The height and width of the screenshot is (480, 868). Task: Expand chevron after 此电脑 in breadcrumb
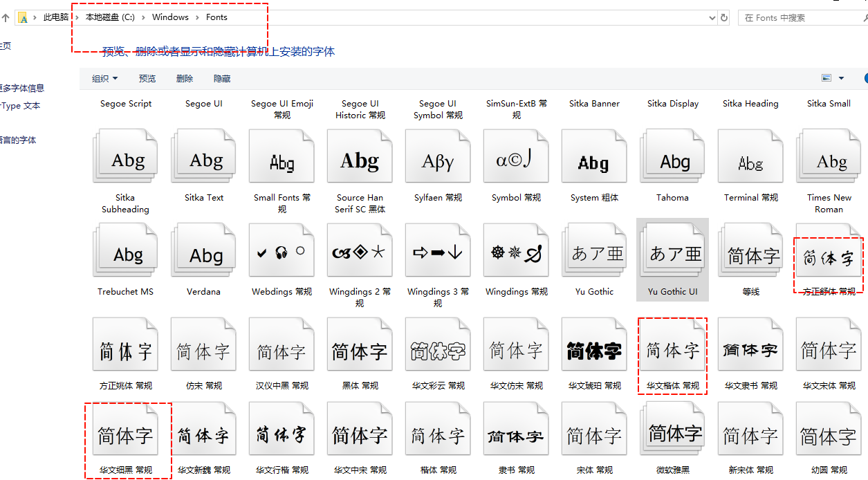point(77,17)
